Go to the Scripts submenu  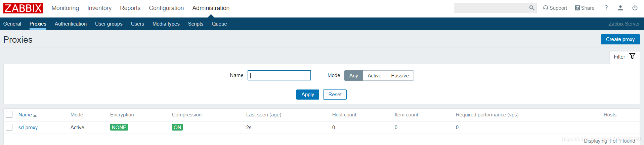click(x=196, y=24)
